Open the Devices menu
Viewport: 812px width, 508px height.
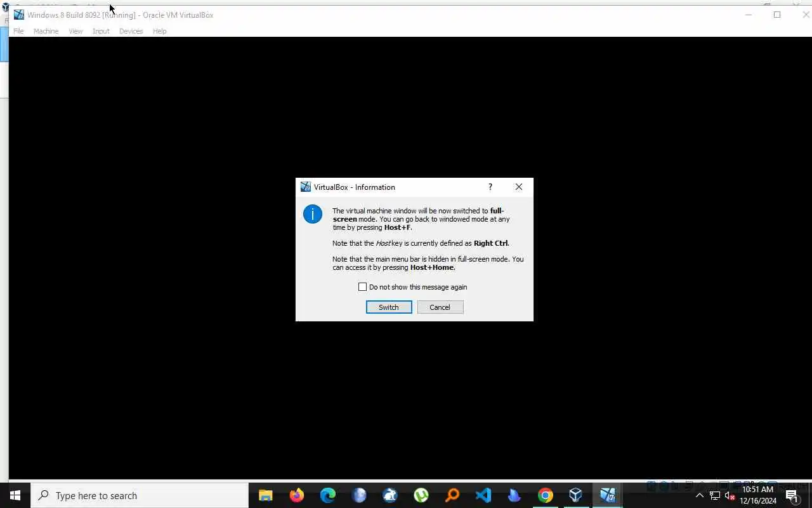(x=131, y=31)
